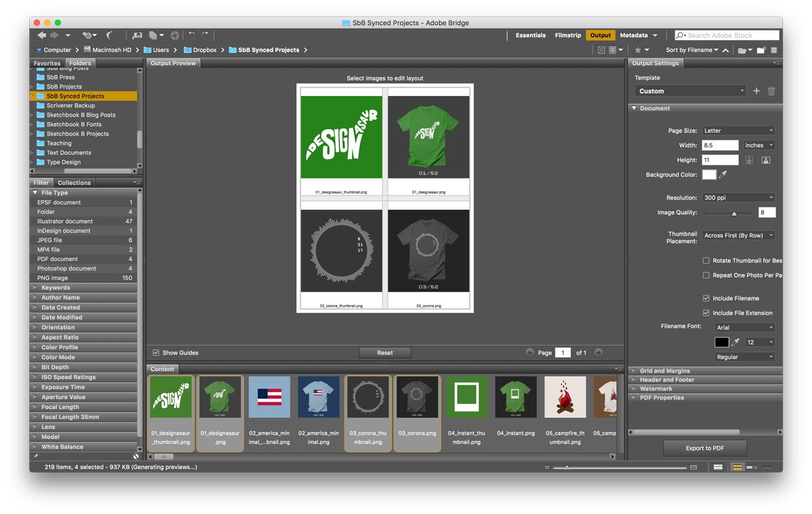
Task: Open Thumbnail Placement Across First dropdown
Action: pos(738,235)
